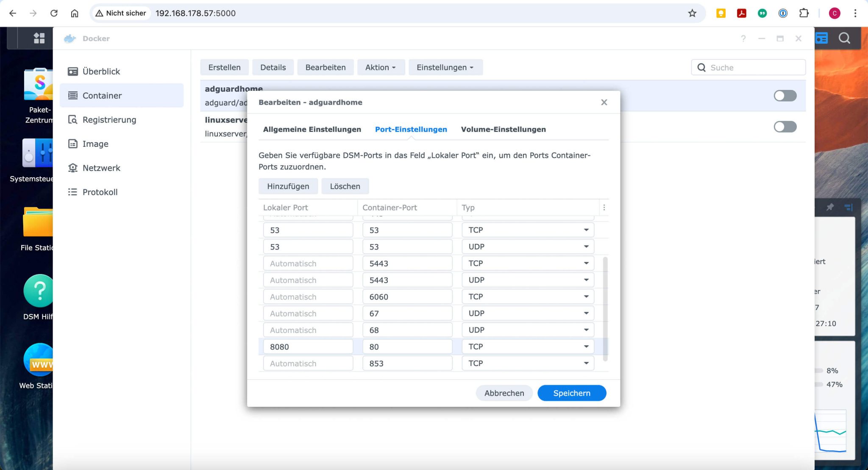868x470 pixels.
Task: Click the Lokaler Port field containing 8080
Action: [x=307, y=346]
